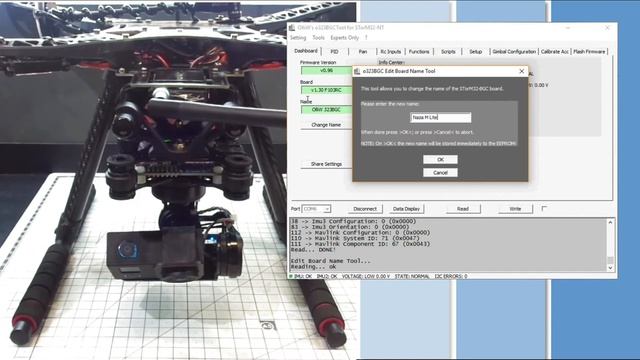Switch to the Rc Inputs tab
The image size is (640, 360).
point(391,51)
